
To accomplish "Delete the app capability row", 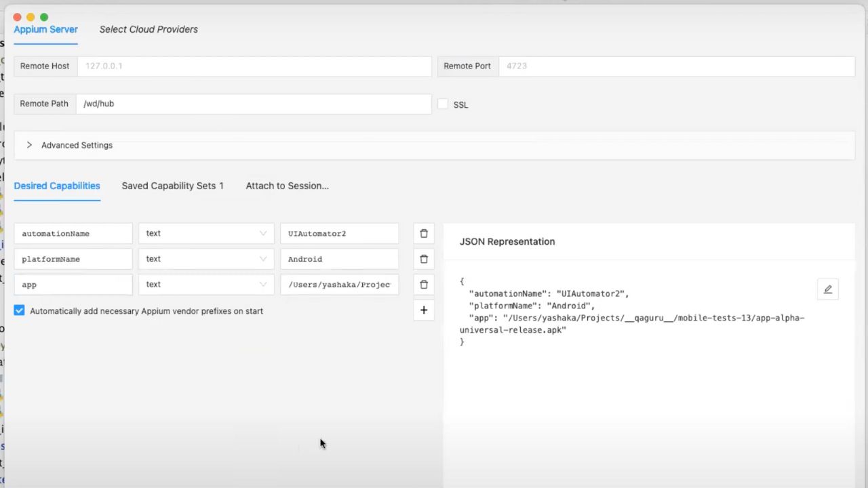I will [424, 285].
